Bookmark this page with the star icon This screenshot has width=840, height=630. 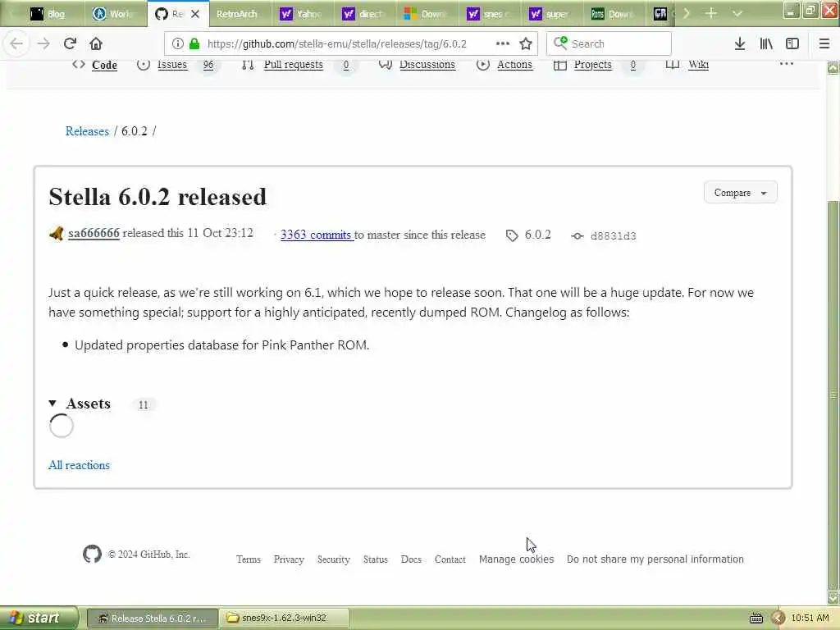526,43
